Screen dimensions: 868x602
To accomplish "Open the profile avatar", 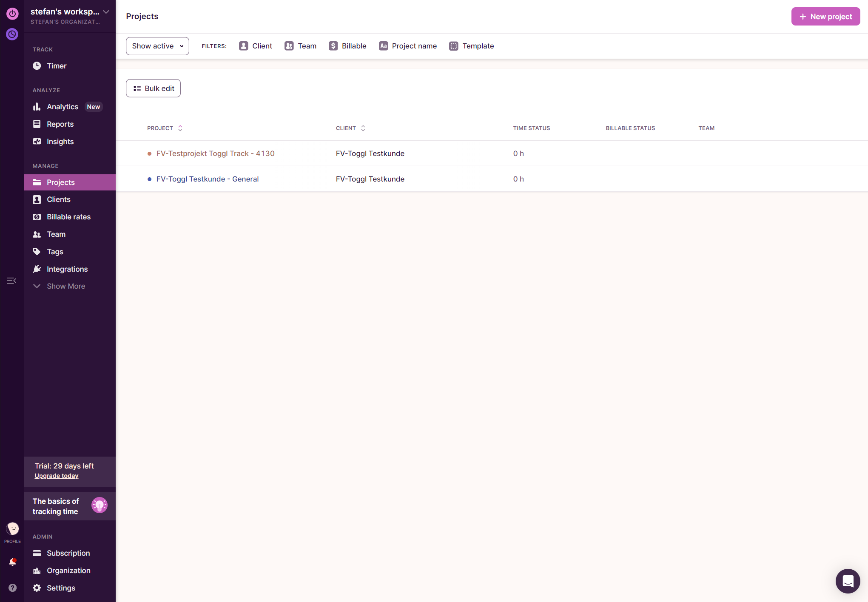I will tap(12, 529).
